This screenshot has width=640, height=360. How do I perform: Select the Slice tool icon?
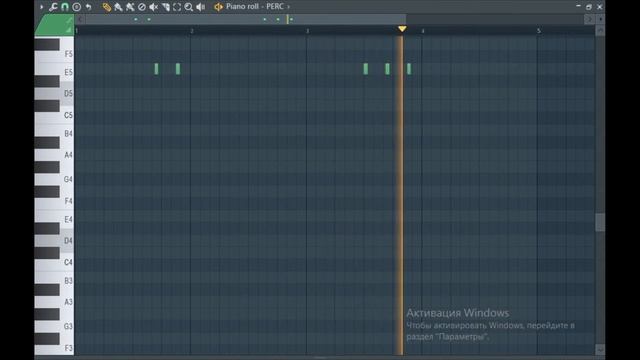pyautogui.click(x=165, y=7)
